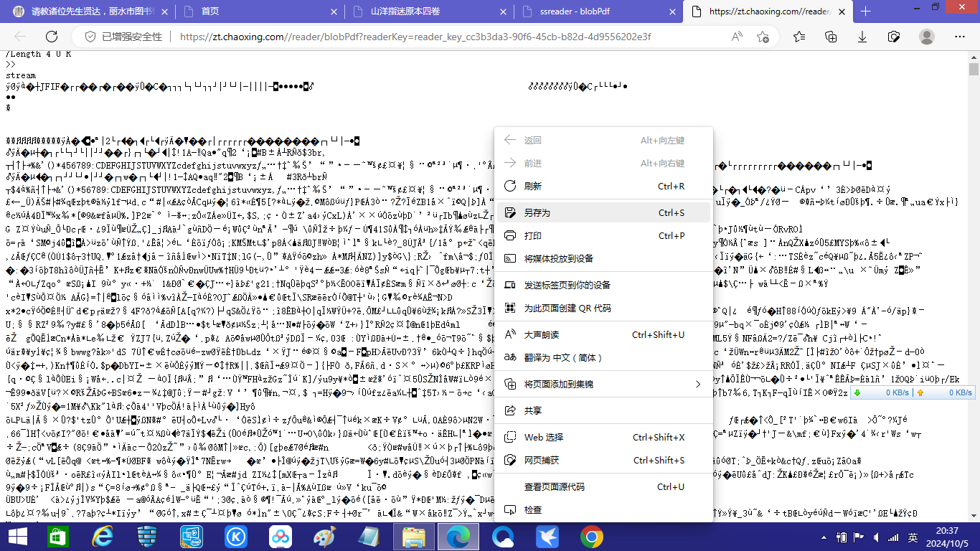Select 发送标签页到你的设备 option
The width and height of the screenshot is (980, 551).
(603, 285)
